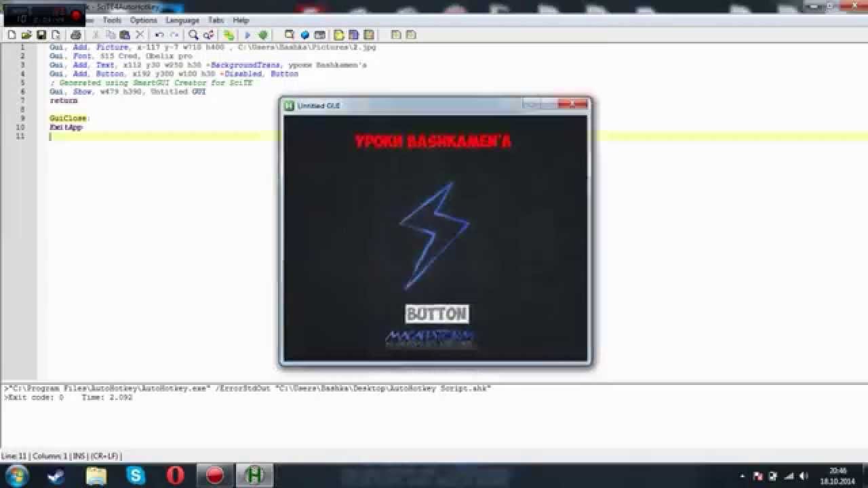Viewport: 868px width, 488px height.
Task: Click the red record taskbar icon
Action: tap(215, 476)
